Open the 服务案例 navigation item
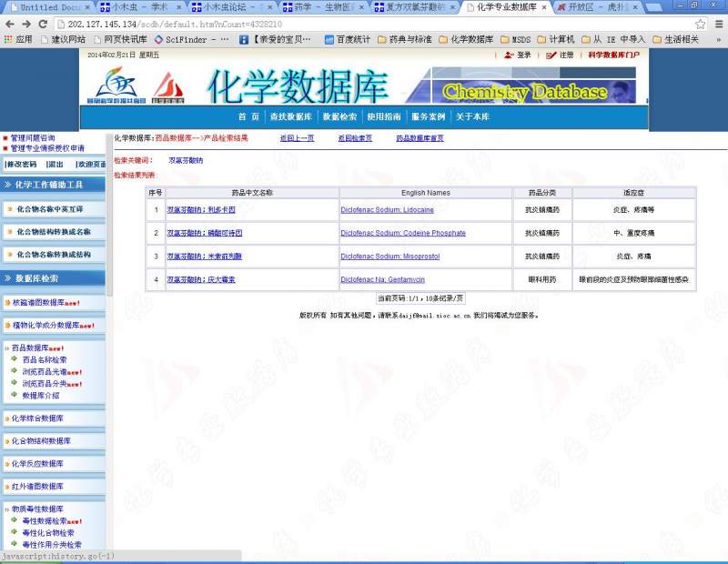This screenshot has height=564, width=728. (x=428, y=116)
